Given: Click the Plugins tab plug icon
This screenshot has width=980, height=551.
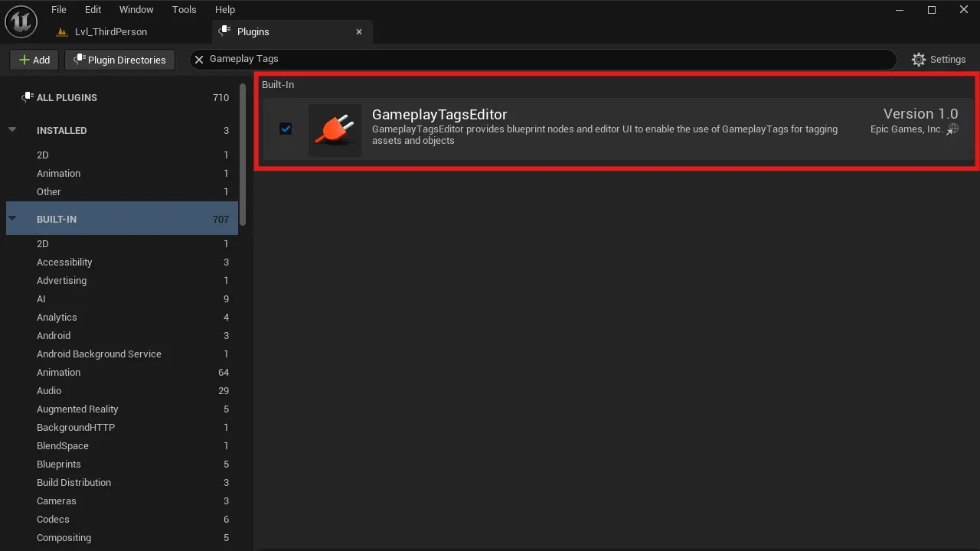Looking at the screenshot, I should [x=224, y=31].
